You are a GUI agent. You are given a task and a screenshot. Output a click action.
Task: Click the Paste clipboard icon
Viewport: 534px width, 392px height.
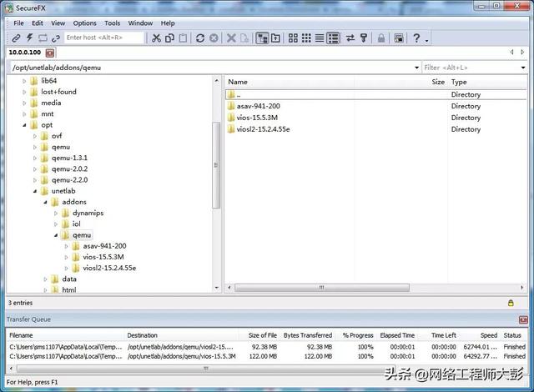pyautogui.click(x=183, y=38)
